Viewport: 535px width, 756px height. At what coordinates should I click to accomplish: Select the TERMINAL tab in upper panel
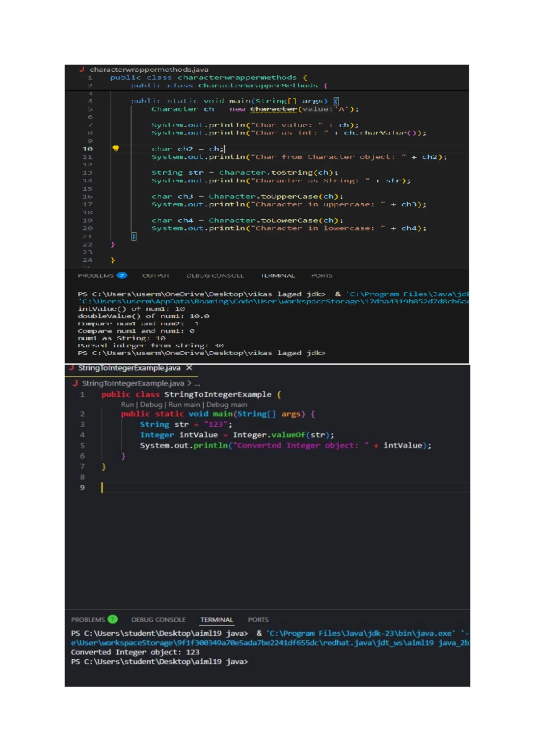[x=278, y=275]
